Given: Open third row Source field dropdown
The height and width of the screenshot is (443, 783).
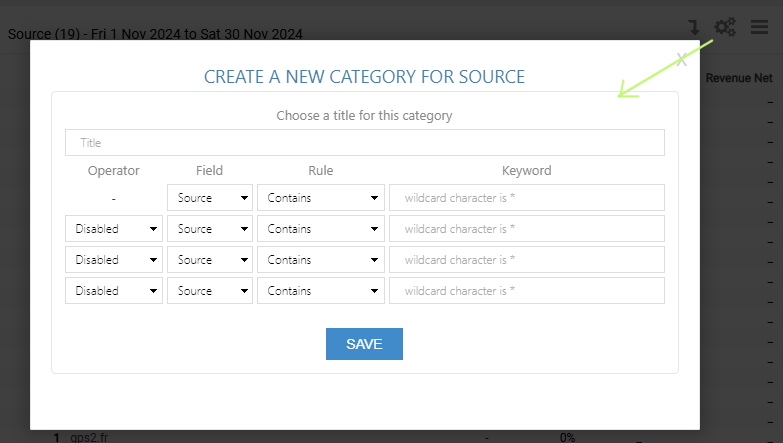Looking at the screenshot, I should point(210,260).
